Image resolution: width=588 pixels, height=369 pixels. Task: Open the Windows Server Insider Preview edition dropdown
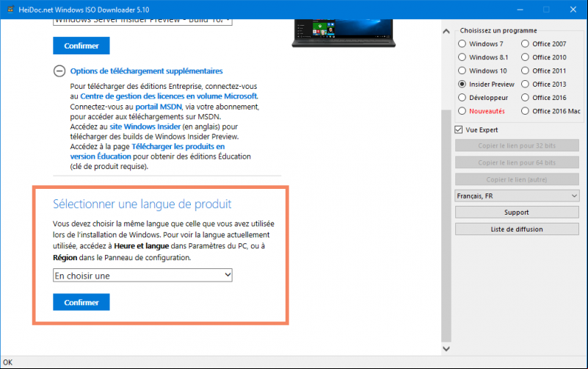tap(142, 21)
